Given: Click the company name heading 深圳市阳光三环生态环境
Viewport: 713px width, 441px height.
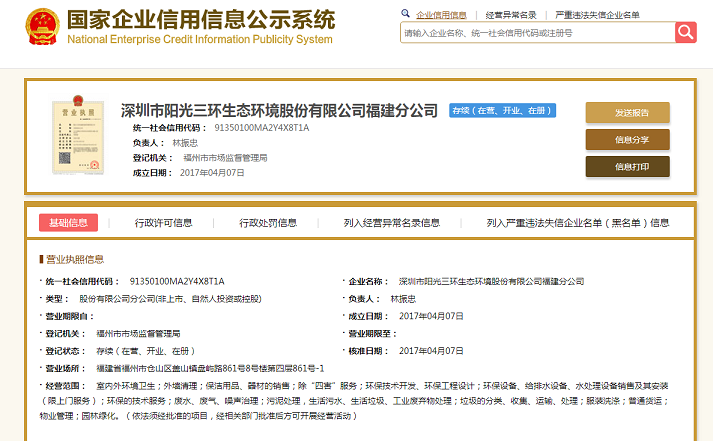Looking at the screenshot, I should coord(279,110).
